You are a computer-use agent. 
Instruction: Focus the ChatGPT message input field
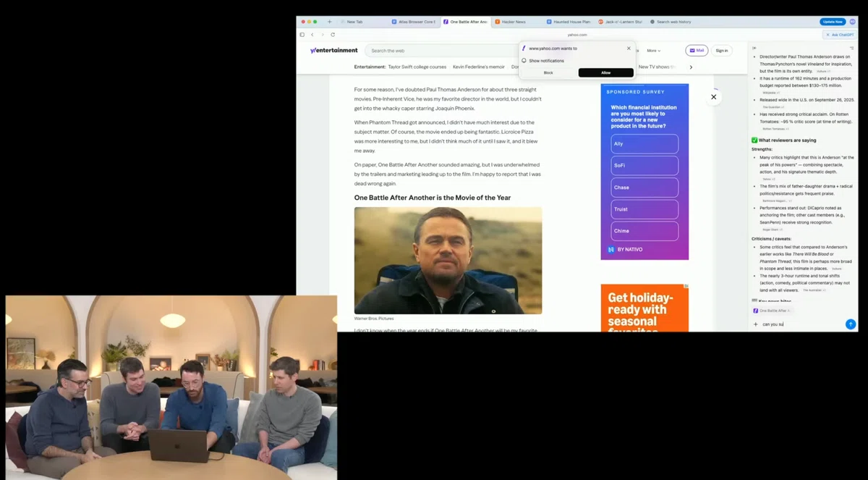(x=801, y=324)
